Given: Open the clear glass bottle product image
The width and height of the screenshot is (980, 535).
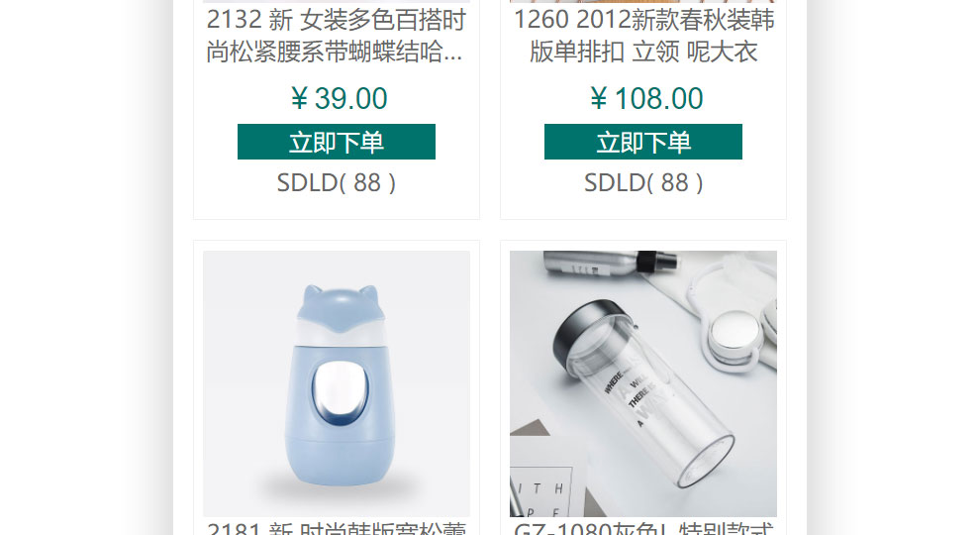Looking at the screenshot, I should tap(643, 383).
